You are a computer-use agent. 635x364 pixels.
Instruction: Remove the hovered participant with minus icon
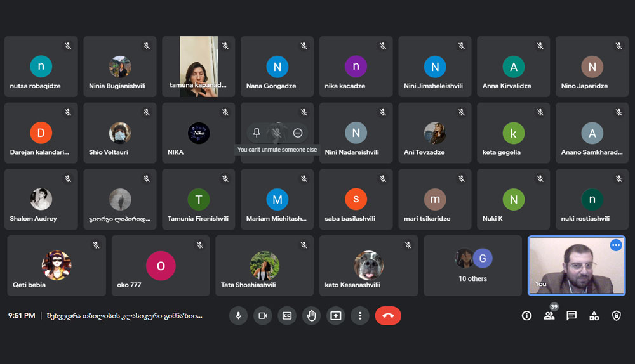click(x=298, y=133)
